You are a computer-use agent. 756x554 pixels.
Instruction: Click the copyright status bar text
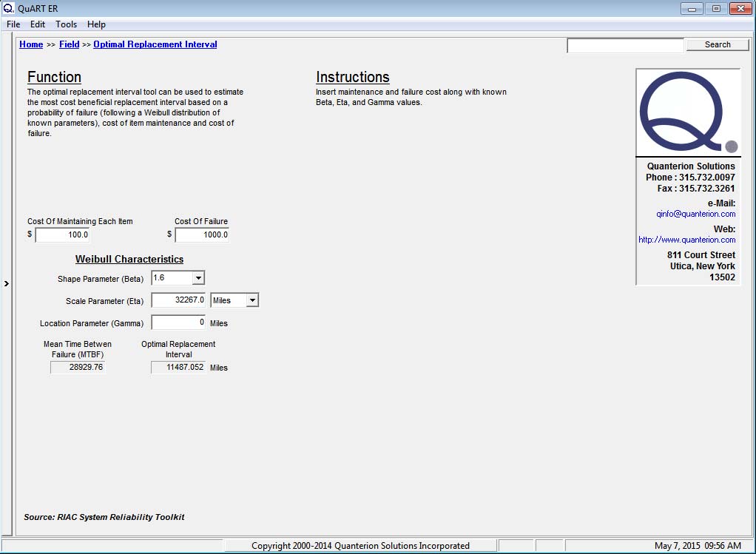360,545
